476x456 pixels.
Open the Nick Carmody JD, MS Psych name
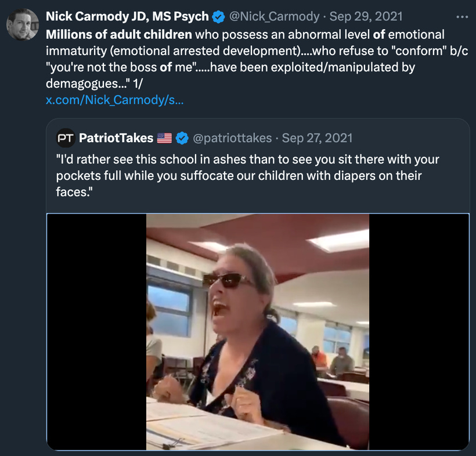[x=127, y=17]
